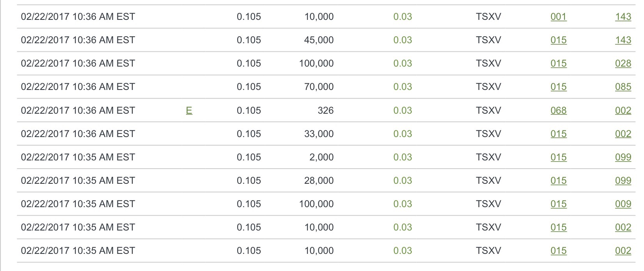
Task: Open the 068 broker link
Action: (558, 111)
